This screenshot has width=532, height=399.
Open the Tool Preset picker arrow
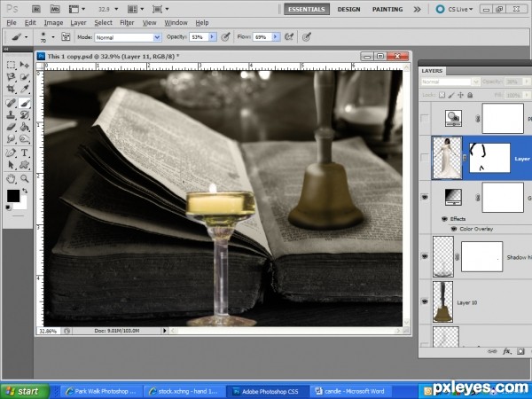[x=26, y=36]
